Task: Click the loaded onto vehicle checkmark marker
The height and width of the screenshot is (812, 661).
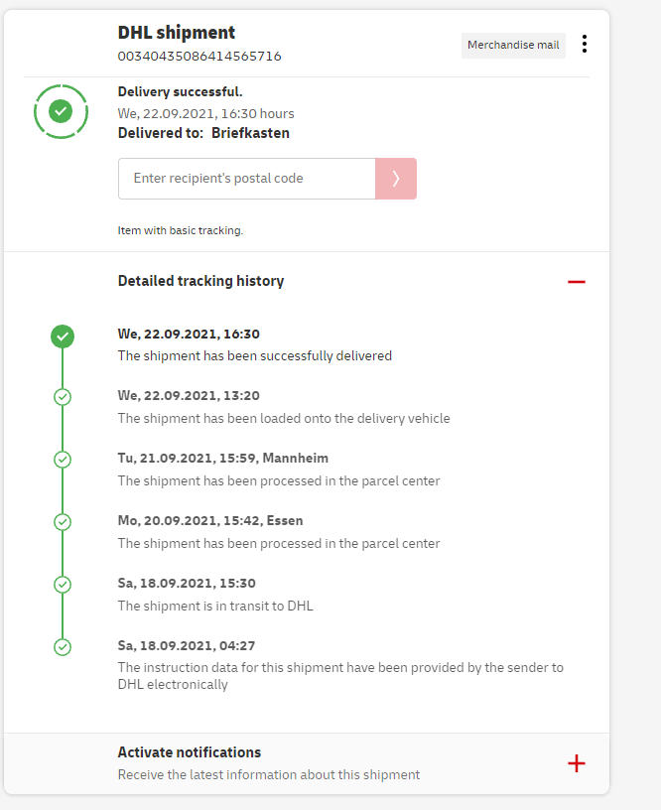Action: (63, 397)
